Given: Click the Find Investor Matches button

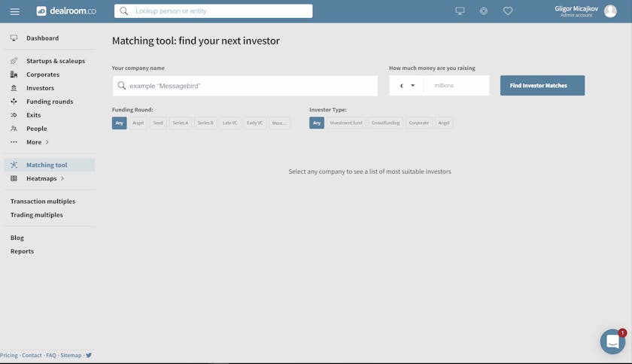Looking at the screenshot, I should (x=542, y=86).
